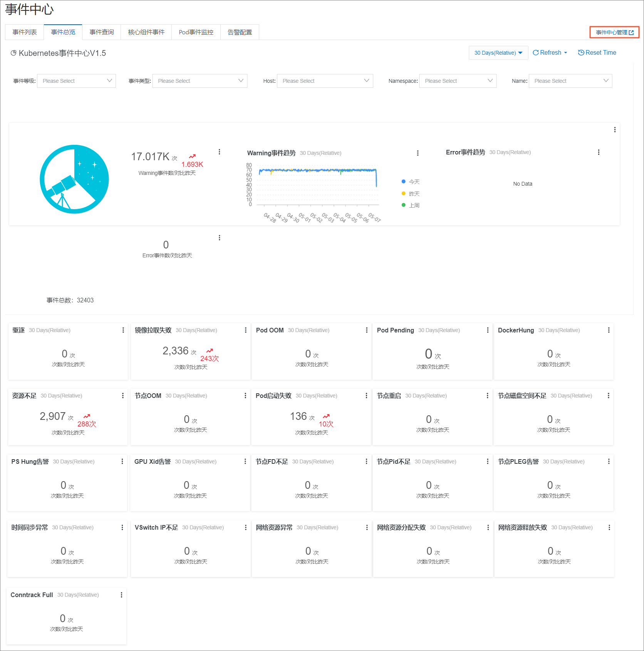Viewport: 644px width, 651px height.
Task: Open the Namespace select dropdown
Action: click(458, 81)
